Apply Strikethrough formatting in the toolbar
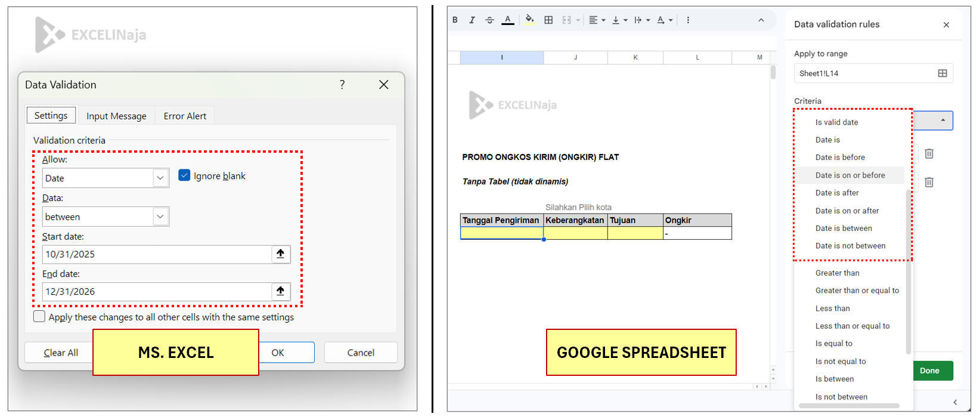Viewport: 980px width, 420px height. click(x=489, y=20)
